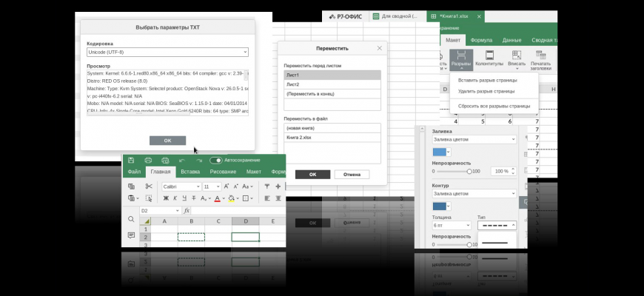The width and height of the screenshot is (644, 296).
Task: Open the D2 name box dropdown
Action: click(178, 211)
